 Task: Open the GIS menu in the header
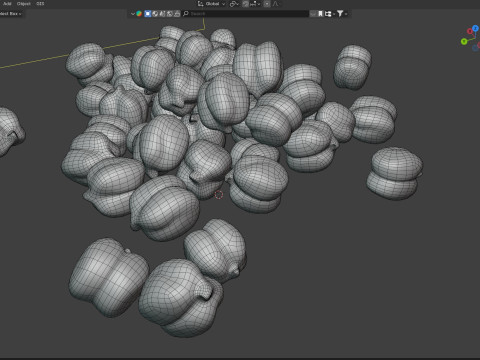coord(40,4)
